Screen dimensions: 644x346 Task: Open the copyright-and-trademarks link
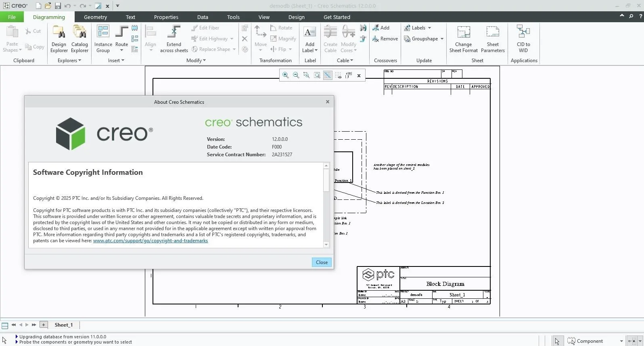click(x=151, y=241)
